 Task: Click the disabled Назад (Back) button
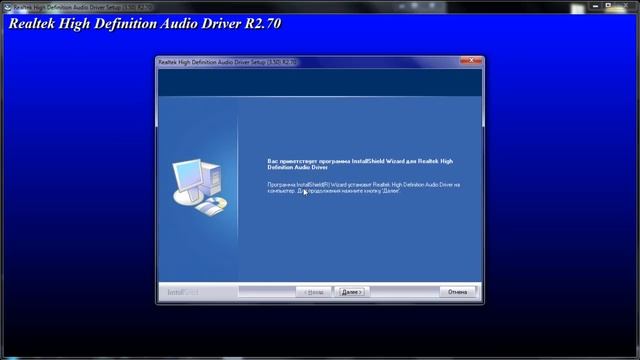click(x=313, y=292)
